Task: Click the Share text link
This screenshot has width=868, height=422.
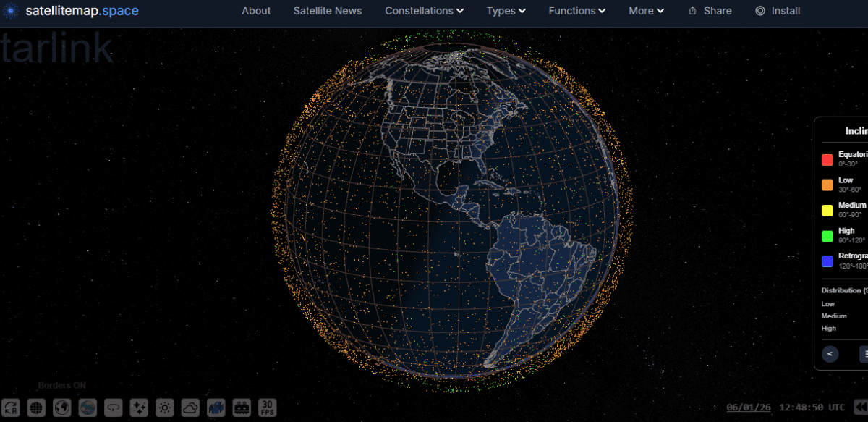Action: 718,11
